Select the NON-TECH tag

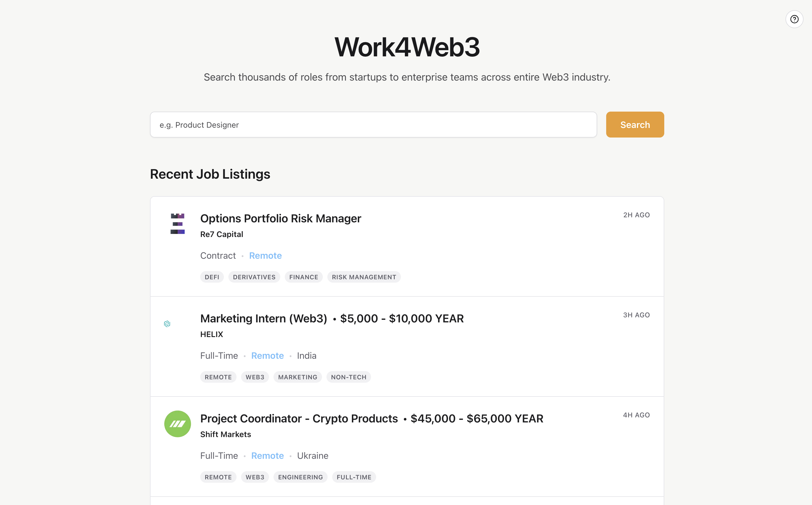tap(348, 377)
